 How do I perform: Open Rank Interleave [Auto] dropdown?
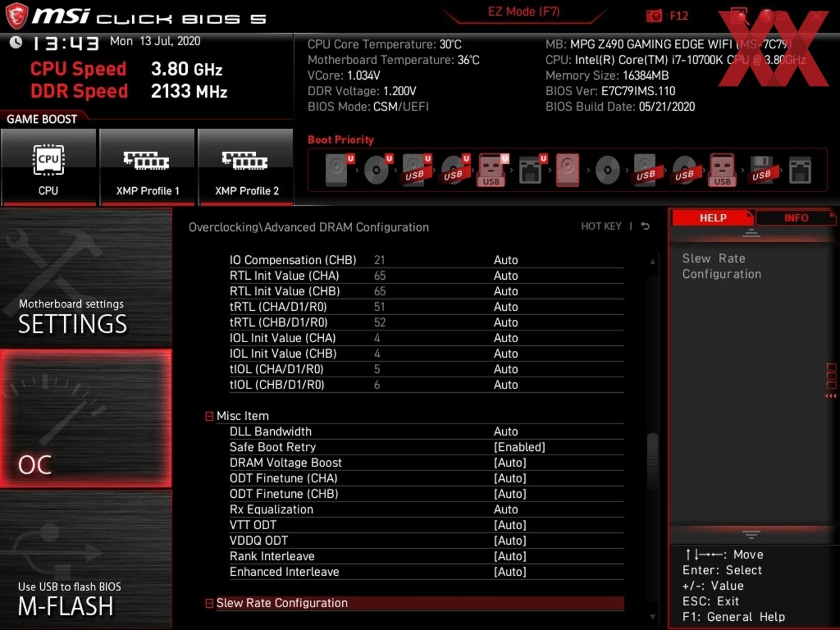(x=510, y=556)
